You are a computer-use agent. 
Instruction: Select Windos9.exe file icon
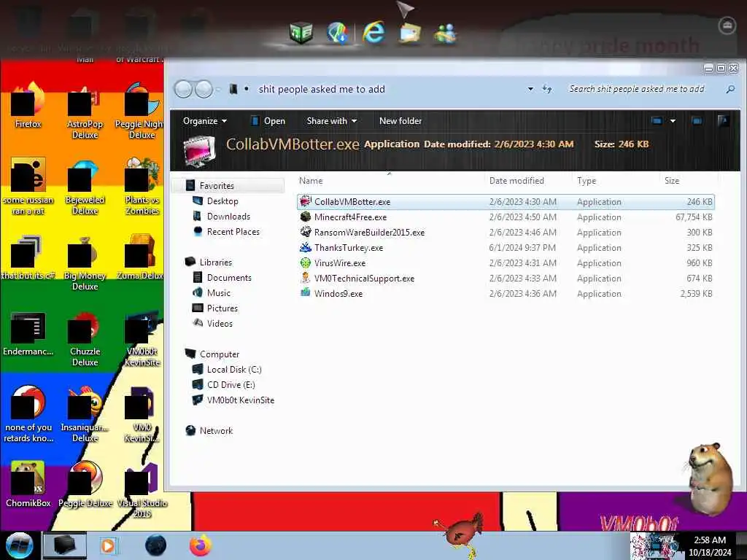[306, 293]
